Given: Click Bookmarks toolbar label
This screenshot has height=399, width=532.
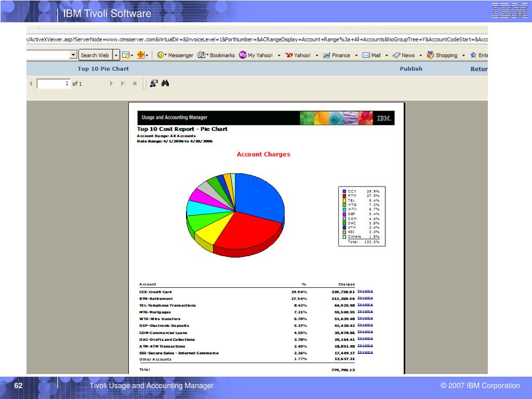Looking at the screenshot, I should tap(222, 55).
